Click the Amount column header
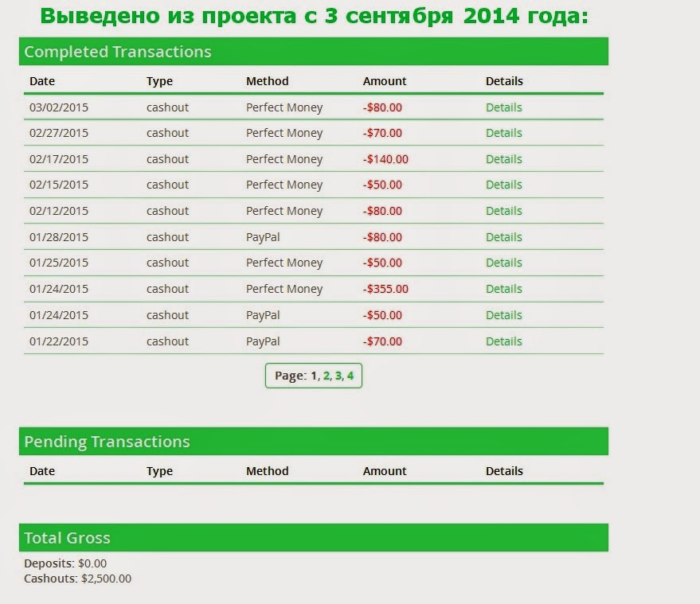Screen dimensions: 700x604 coord(385,81)
